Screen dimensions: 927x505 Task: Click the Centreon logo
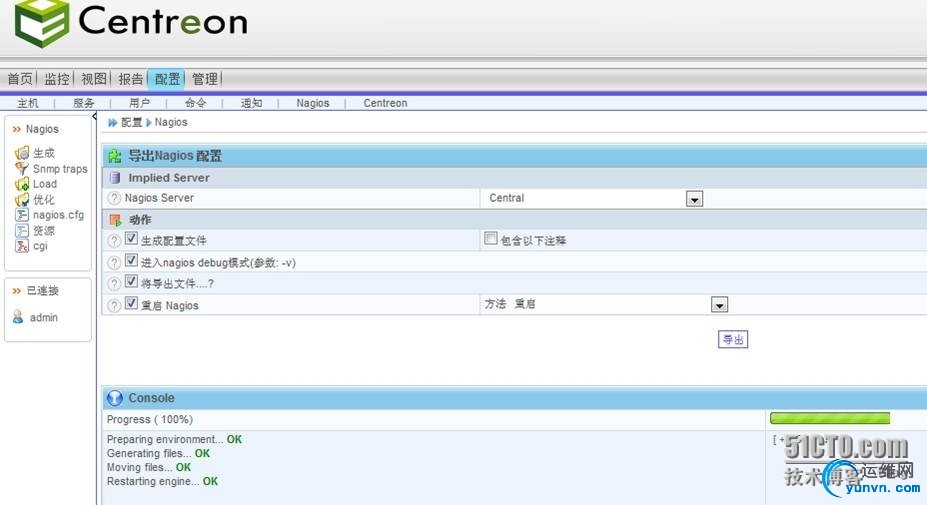tap(131, 22)
